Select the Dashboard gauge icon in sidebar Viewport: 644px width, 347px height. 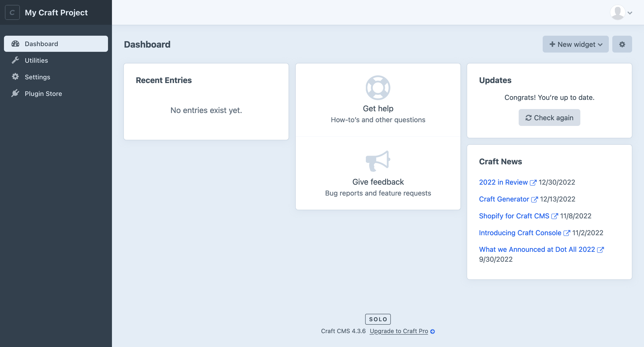15,44
